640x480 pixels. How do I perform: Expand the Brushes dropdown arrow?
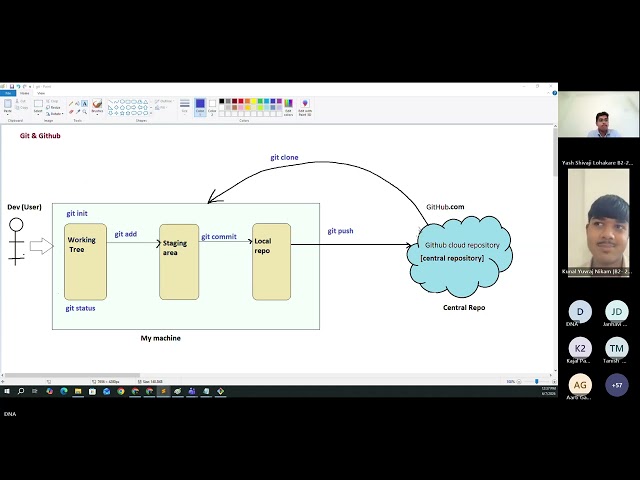point(97,114)
